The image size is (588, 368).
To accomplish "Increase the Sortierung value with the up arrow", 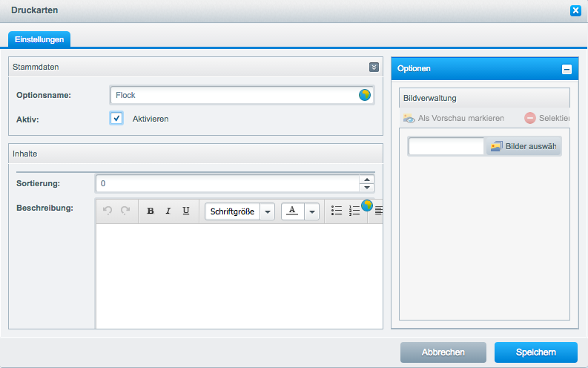I will (x=366, y=179).
